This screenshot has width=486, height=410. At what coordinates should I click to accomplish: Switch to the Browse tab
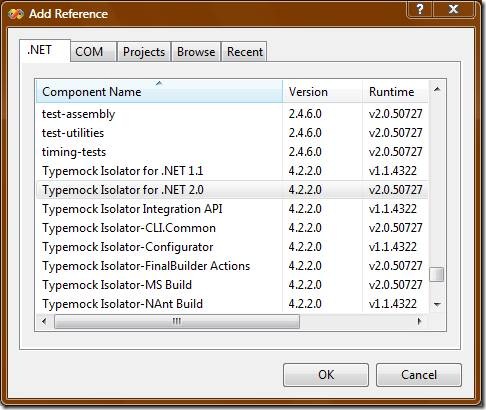click(x=196, y=52)
